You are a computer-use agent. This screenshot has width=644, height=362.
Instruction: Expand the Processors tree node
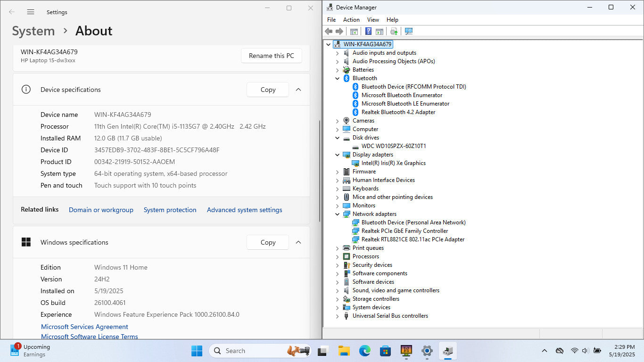[337, 256]
